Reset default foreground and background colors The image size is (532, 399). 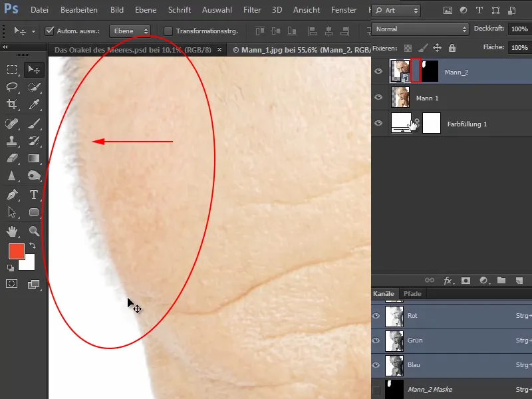click(x=11, y=268)
